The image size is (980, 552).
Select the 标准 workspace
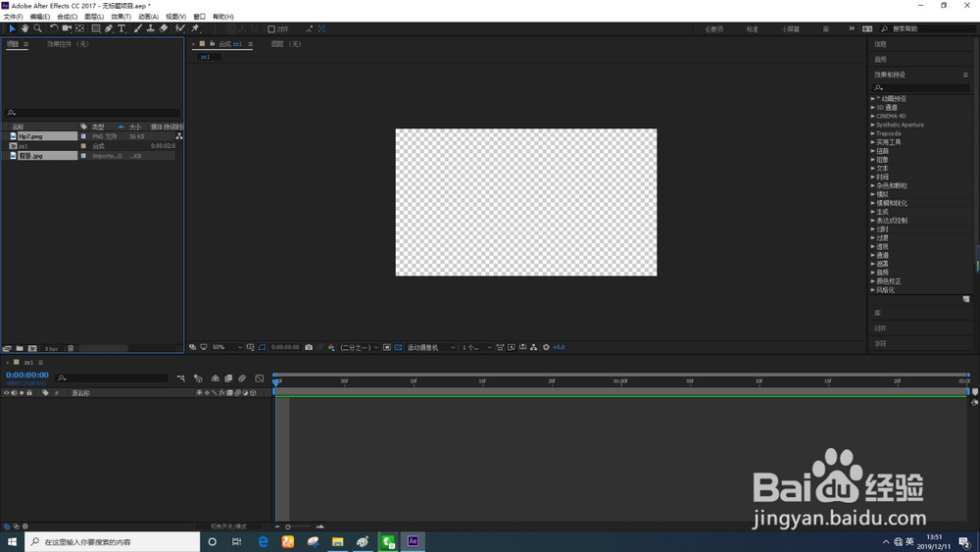tap(753, 29)
